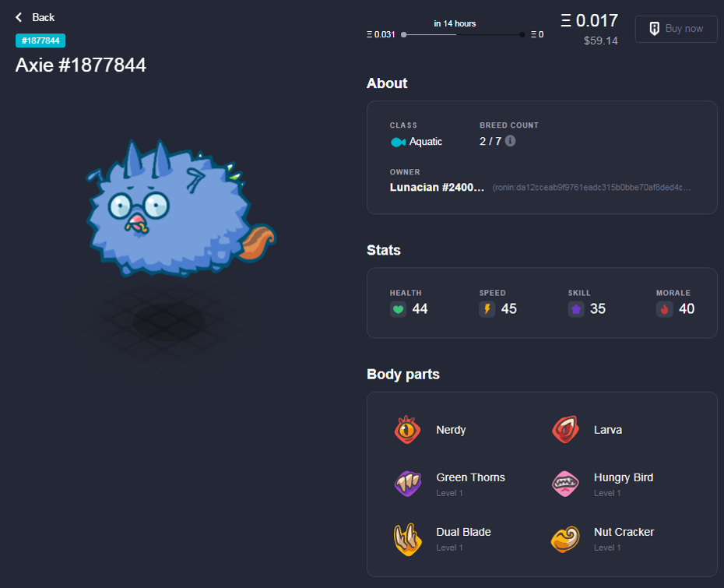The image size is (724, 588).
Task: Click the Ξ 0.017 current price
Action: pos(589,20)
